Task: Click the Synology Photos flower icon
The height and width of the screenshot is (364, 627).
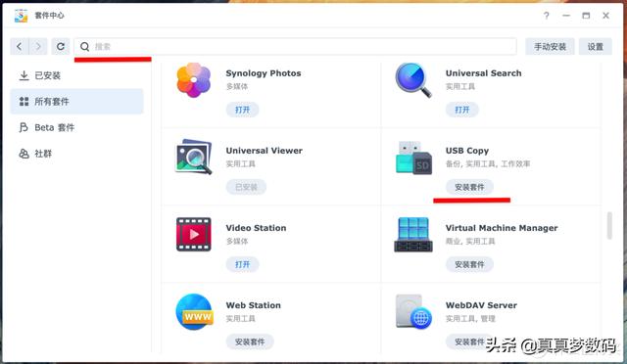Action: pos(194,80)
